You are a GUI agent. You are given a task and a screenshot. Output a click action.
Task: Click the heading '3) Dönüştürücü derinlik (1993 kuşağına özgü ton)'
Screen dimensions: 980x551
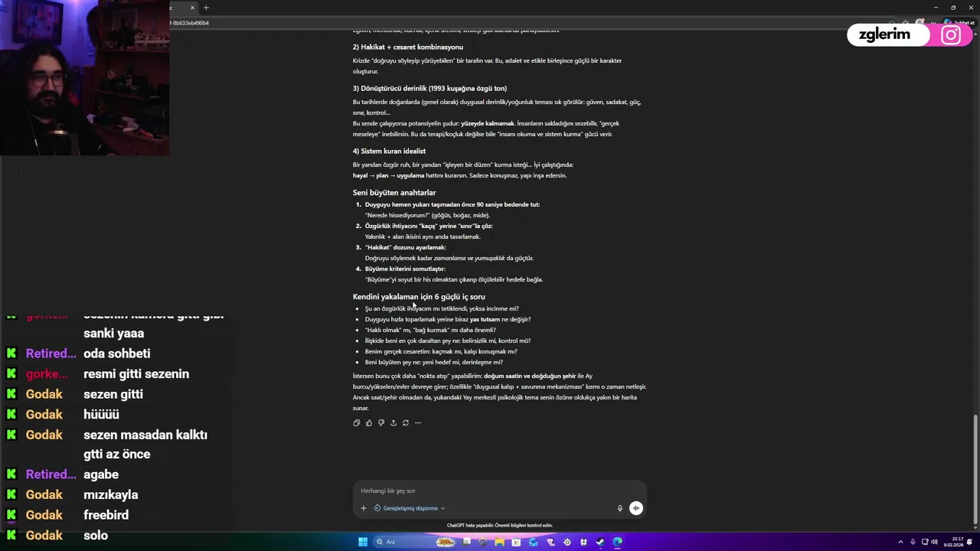[430, 88]
